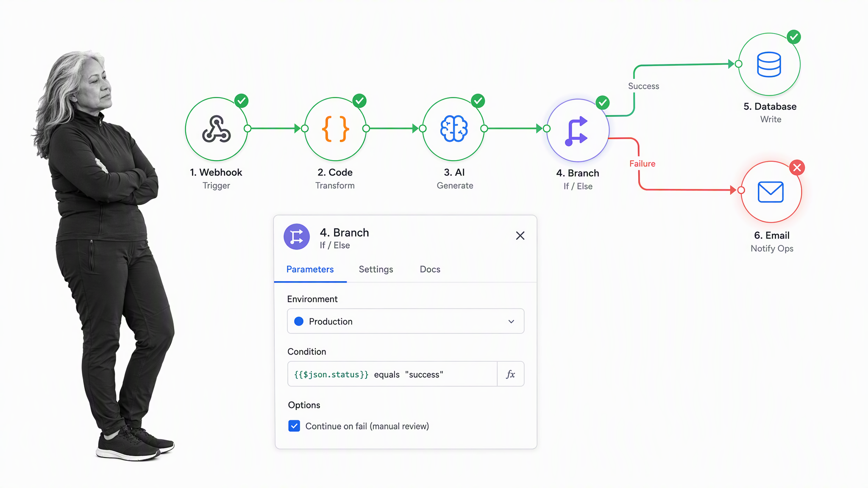Click the input port of Email node
868x488 pixels.
click(741, 190)
